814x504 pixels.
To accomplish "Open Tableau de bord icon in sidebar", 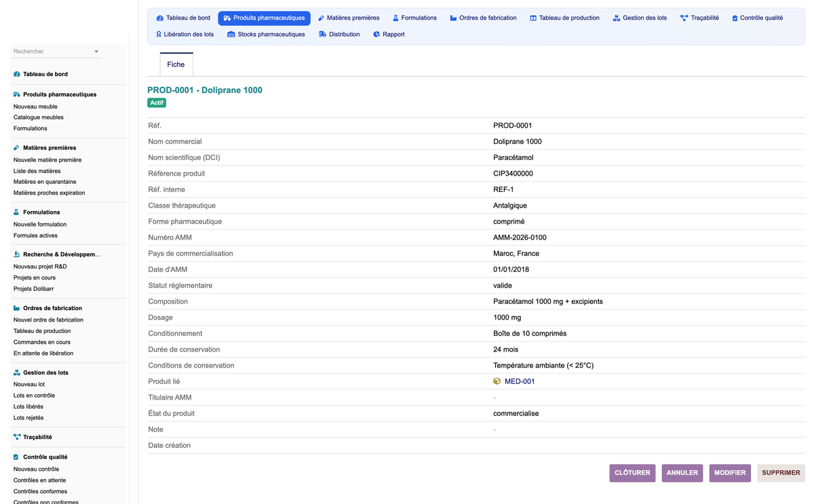I will [17, 74].
